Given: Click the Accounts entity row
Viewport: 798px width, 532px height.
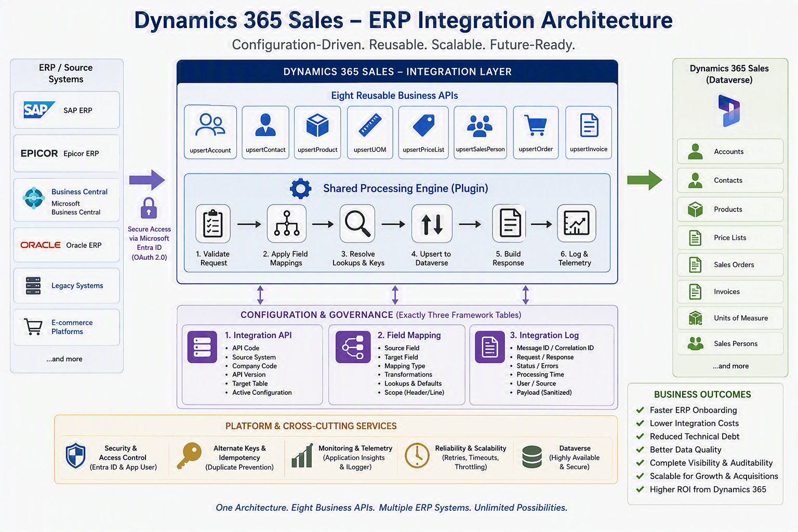Looking at the screenshot, I should coord(730,151).
